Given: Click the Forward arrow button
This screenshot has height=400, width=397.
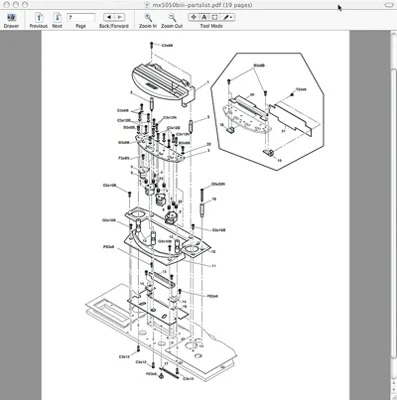Looking at the screenshot, I should [x=119, y=17].
